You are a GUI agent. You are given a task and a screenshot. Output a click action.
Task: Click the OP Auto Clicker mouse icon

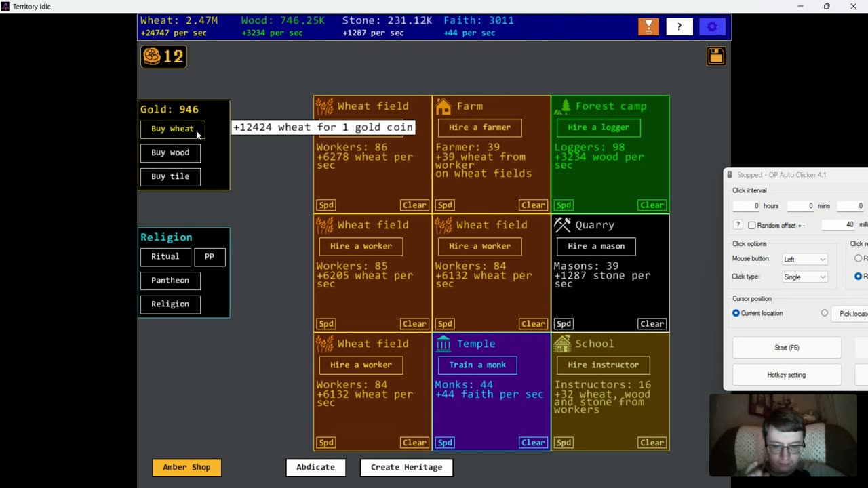point(730,175)
